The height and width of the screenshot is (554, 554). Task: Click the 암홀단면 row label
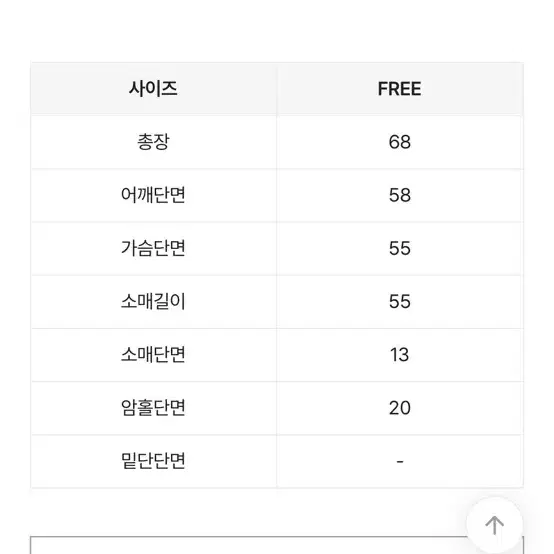[153, 408]
